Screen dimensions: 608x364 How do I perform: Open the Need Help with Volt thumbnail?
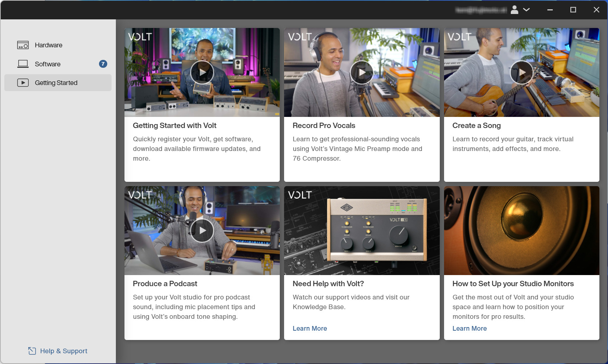[362, 231]
